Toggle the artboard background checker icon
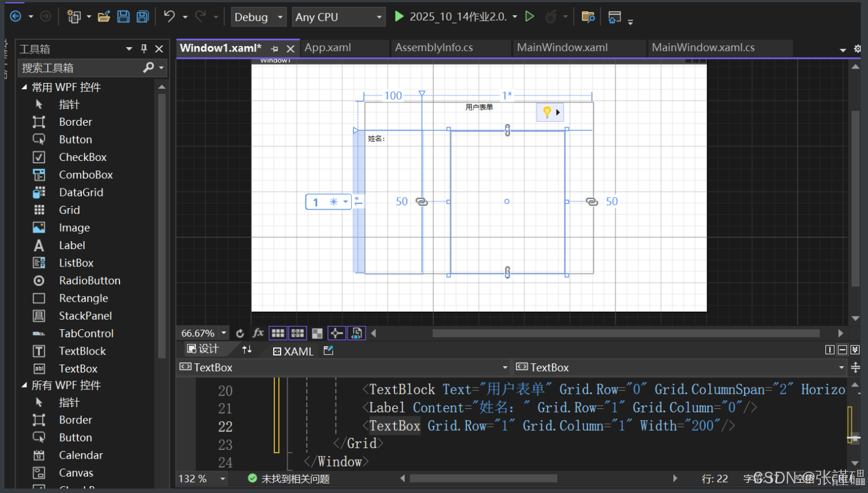868x493 pixels. tap(317, 333)
